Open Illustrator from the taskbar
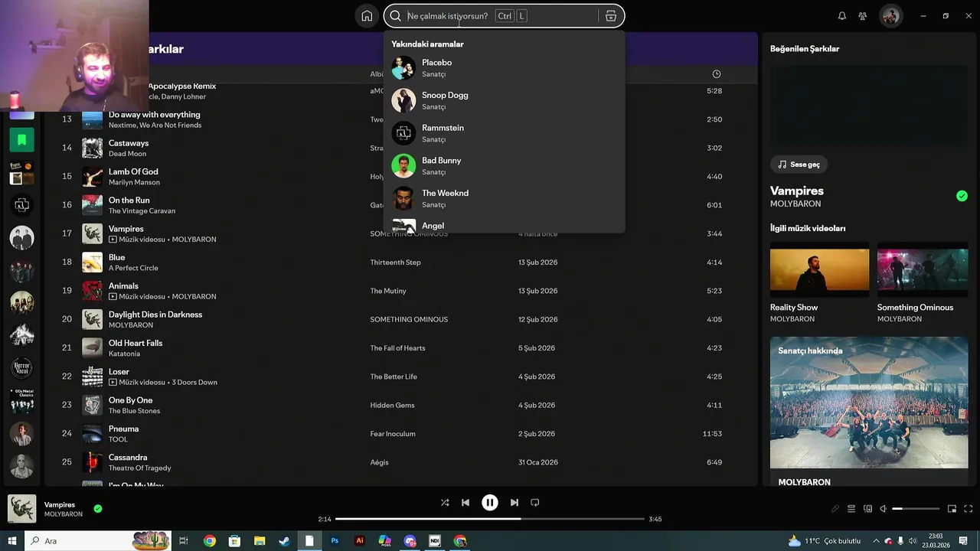Image resolution: width=980 pixels, height=551 pixels. point(360,541)
